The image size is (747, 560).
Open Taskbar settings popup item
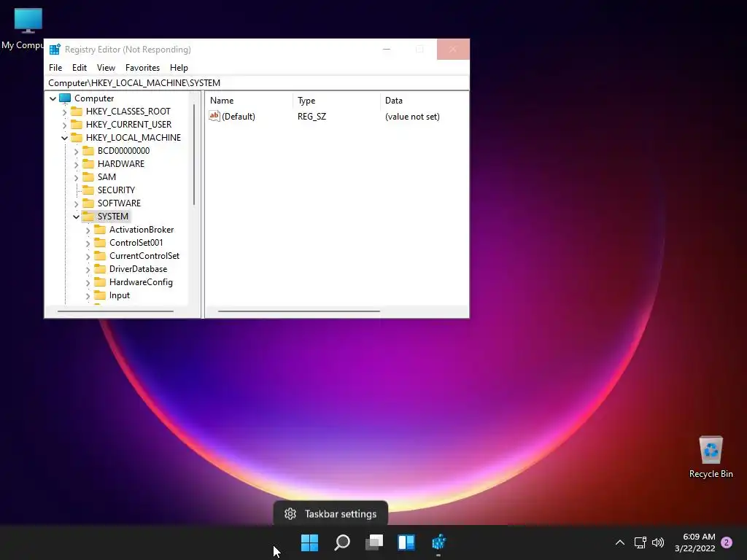point(330,514)
